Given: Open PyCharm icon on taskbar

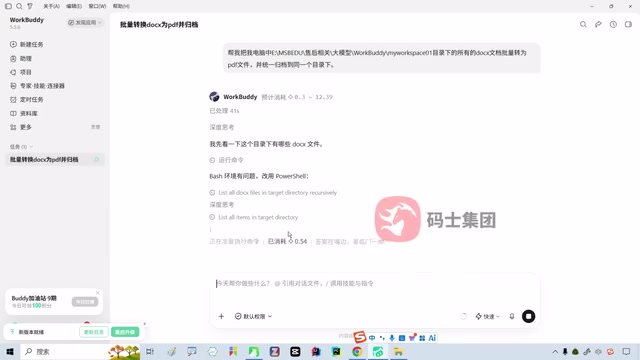Looking at the screenshot, I should [336, 351].
